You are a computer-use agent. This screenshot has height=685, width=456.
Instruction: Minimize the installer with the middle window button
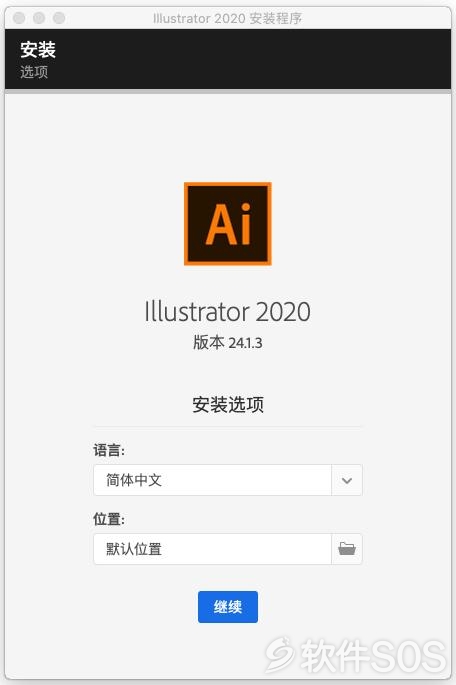pos(39,18)
